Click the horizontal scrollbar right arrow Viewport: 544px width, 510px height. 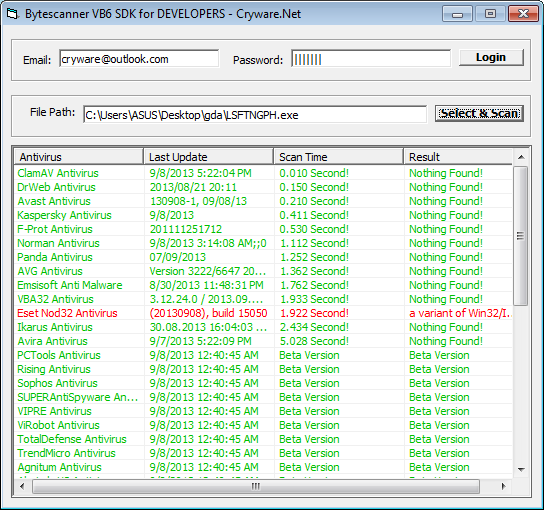[x=503, y=486]
